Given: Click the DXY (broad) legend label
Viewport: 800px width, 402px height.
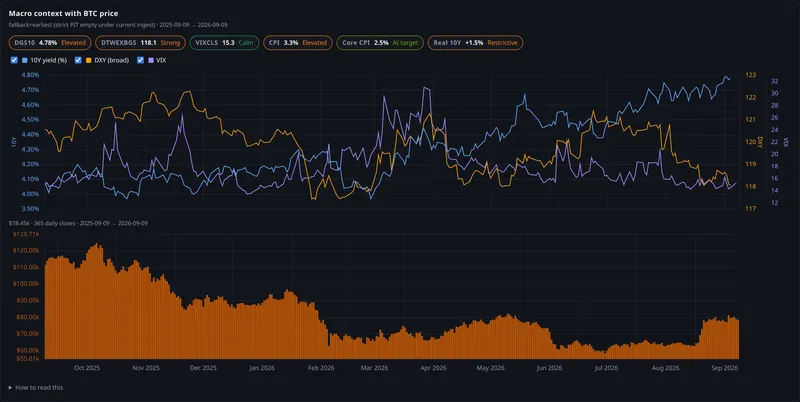Looking at the screenshot, I should pyautogui.click(x=112, y=60).
